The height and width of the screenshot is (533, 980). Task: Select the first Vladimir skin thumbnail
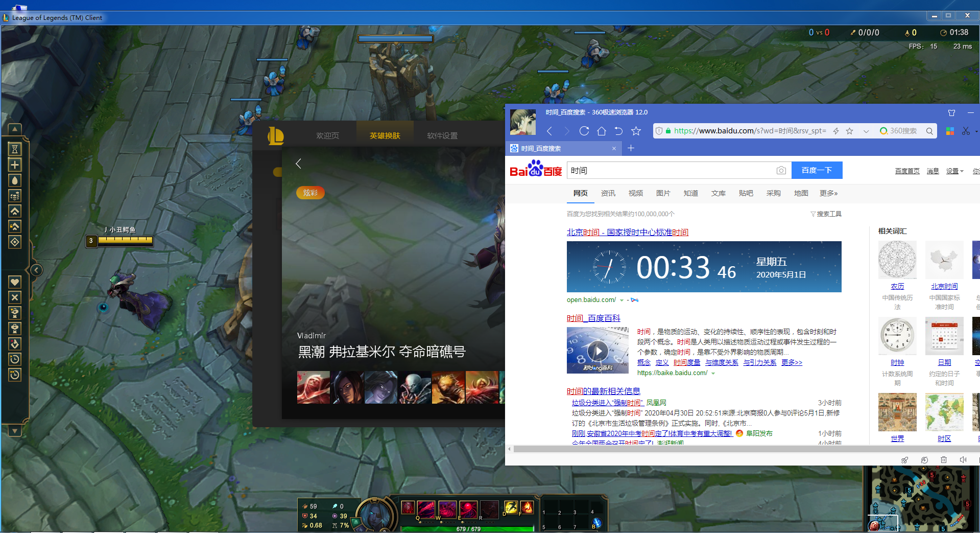[x=313, y=387]
